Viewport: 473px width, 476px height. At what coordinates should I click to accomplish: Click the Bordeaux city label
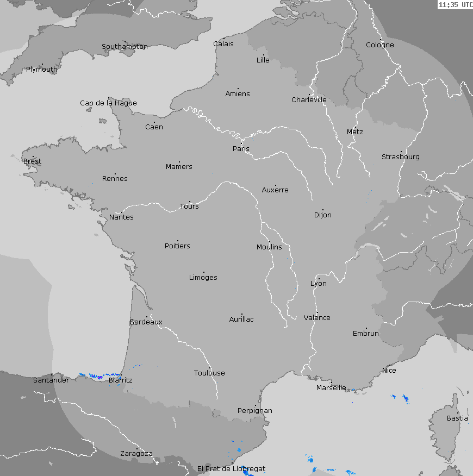tap(146, 322)
